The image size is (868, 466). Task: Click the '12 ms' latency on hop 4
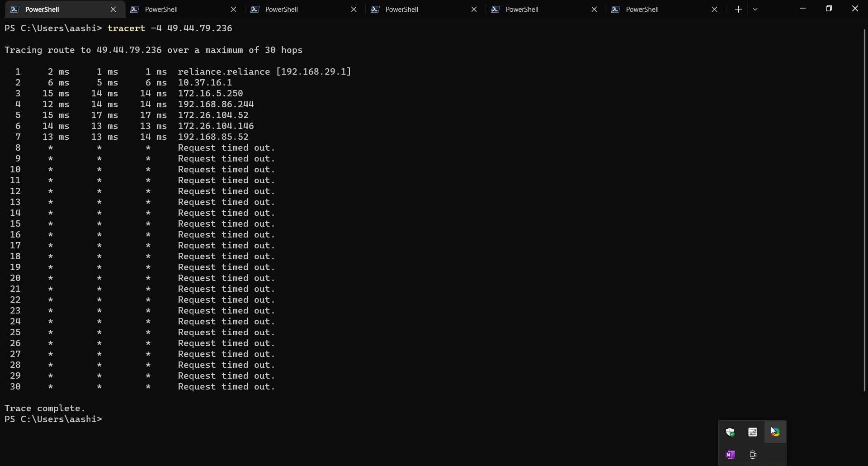tap(56, 104)
